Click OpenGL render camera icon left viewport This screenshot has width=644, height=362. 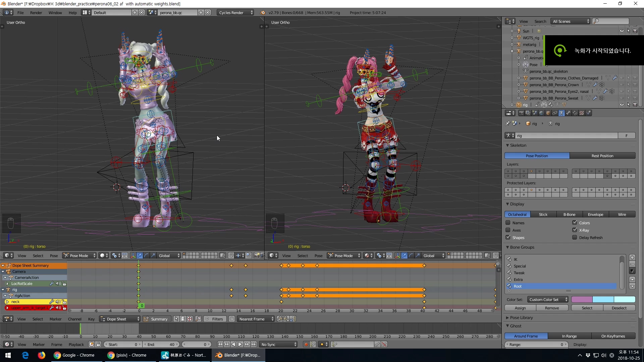coord(257,255)
